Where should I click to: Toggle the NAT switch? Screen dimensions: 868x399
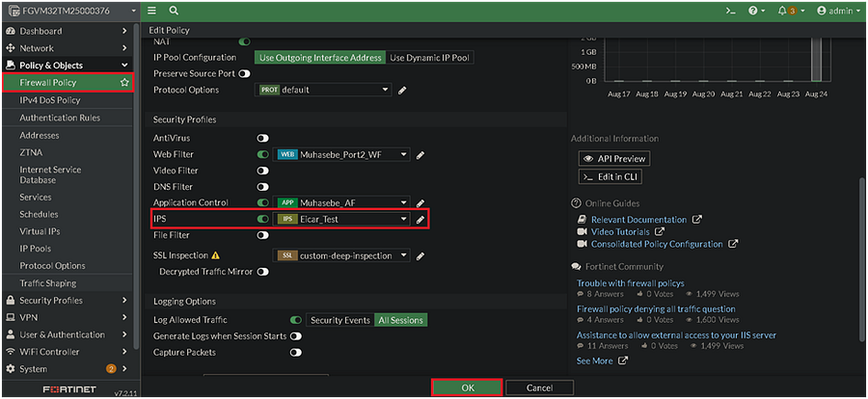(x=244, y=41)
